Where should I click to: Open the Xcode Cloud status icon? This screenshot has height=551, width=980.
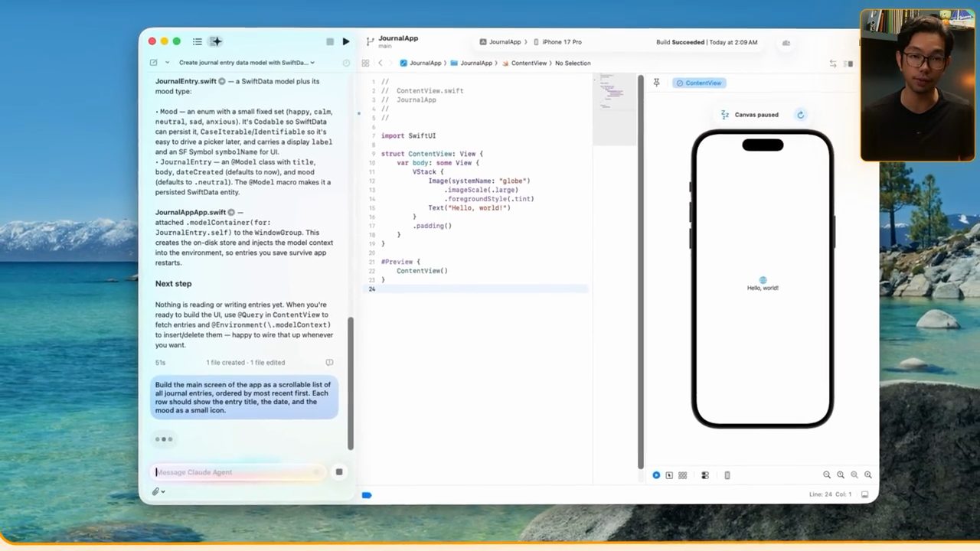(786, 43)
